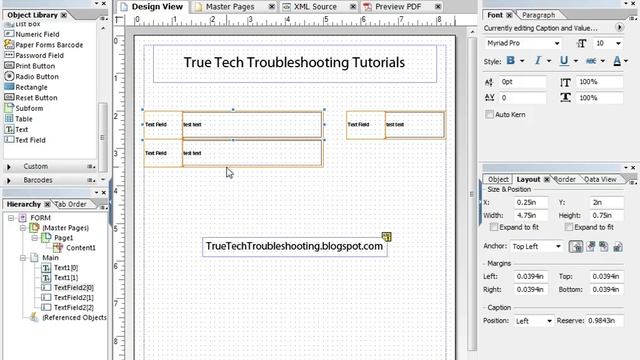Click the arrow button beside Currently editing
This screenshot has width=640, height=360.
[620, 28]
